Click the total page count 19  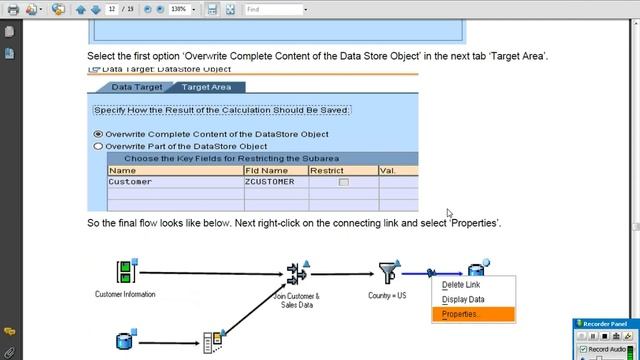click(x=130, y=9)
